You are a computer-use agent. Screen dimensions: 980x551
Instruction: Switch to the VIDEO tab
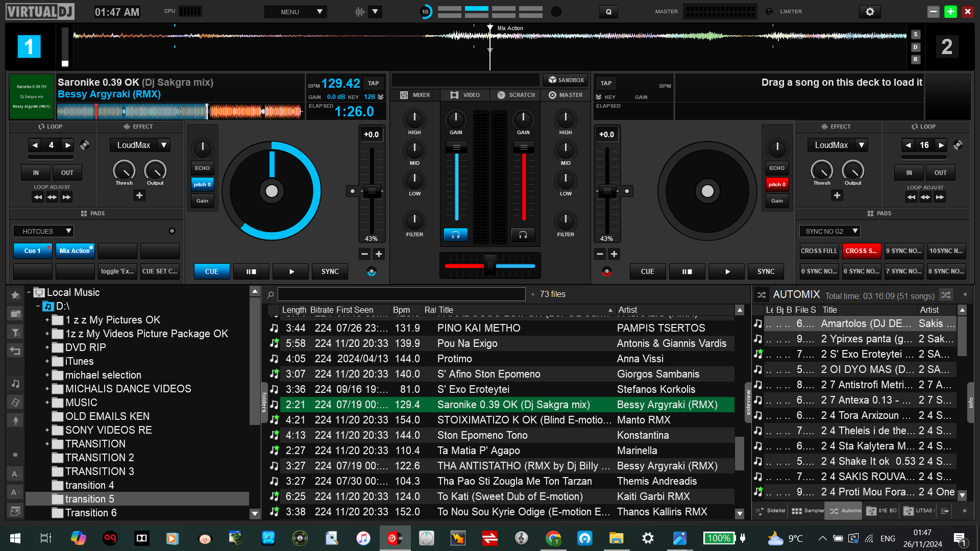(x=465, y=95)
